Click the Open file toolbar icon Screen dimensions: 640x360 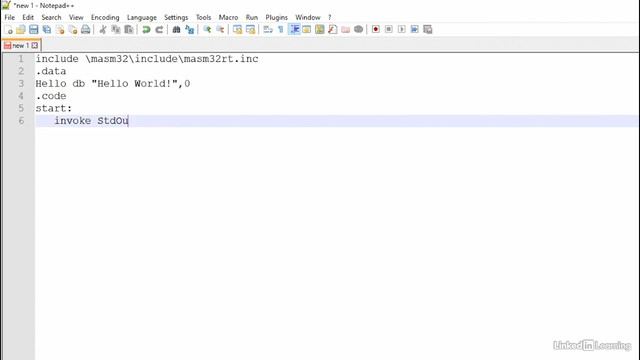coord(21,29)
